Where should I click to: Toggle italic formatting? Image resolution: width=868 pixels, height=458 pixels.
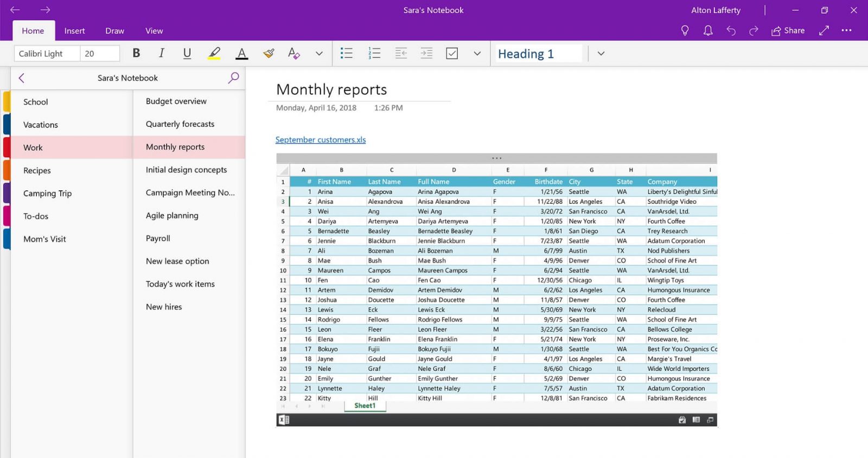click(x=162, y=53)
